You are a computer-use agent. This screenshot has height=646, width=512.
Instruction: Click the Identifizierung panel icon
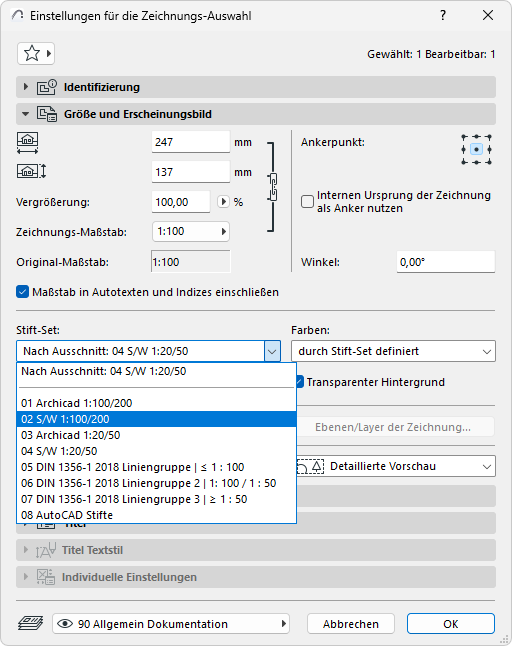click(x=47, y=87)
